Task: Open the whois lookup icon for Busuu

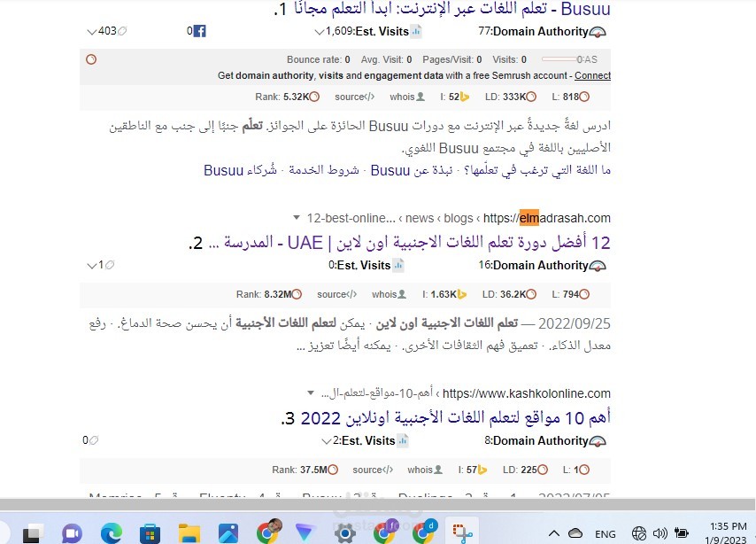Action: pyautogui.click(x=421, y=97)
